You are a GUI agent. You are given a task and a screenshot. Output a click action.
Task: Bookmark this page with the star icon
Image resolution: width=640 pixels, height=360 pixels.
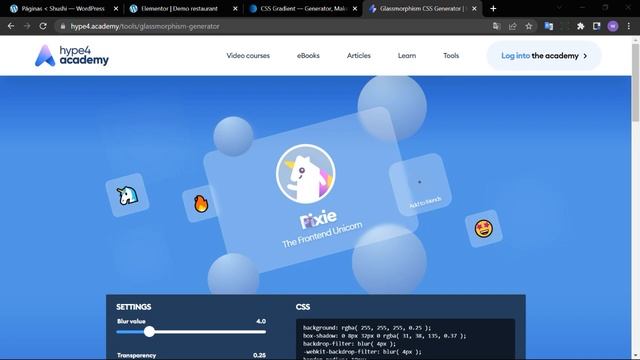pyautogui.click(x=529, y=26)
